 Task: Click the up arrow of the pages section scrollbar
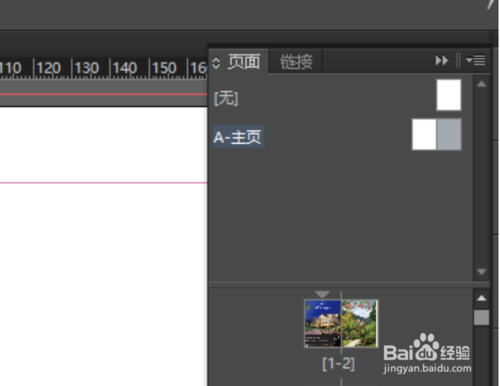[x=481, y=298]
